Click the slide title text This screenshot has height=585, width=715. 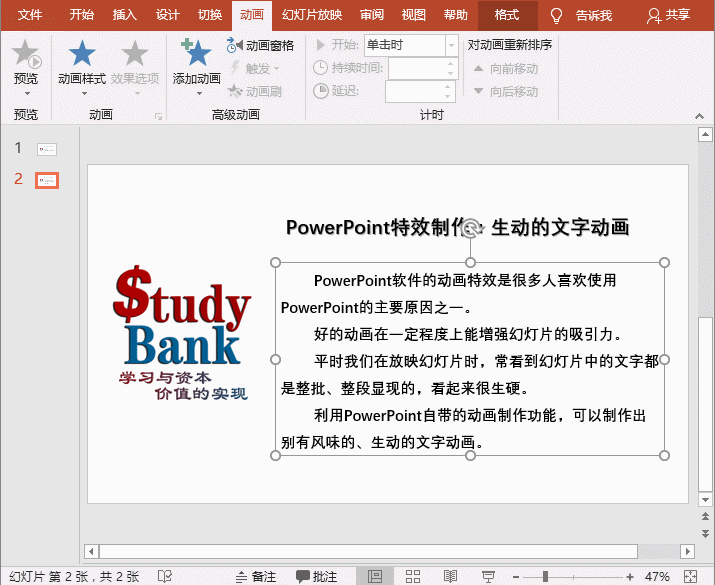click(x=457, y=228)
